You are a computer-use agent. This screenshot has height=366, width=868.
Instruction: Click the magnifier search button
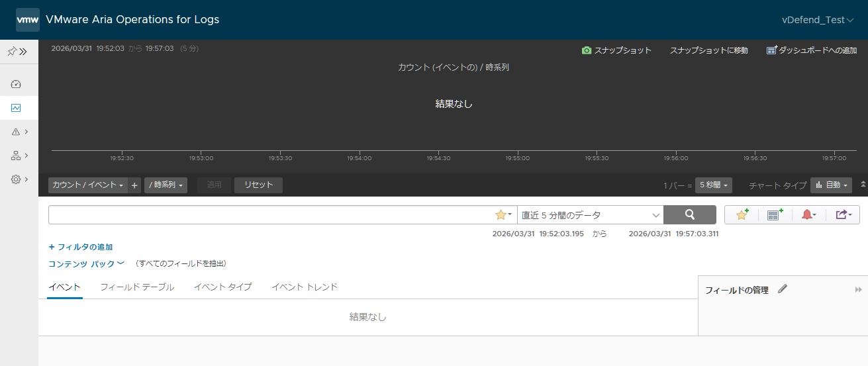coord(689,214)
